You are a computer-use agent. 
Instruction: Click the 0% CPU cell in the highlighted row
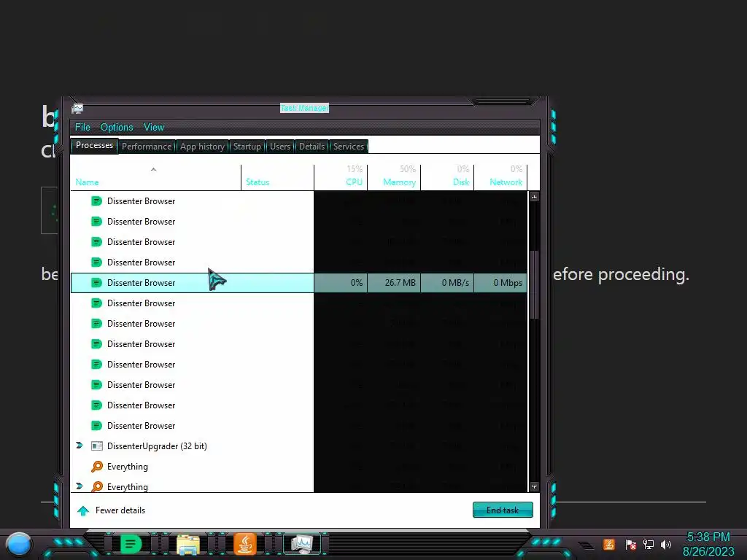pyautogui.click(x=341, y=283)
